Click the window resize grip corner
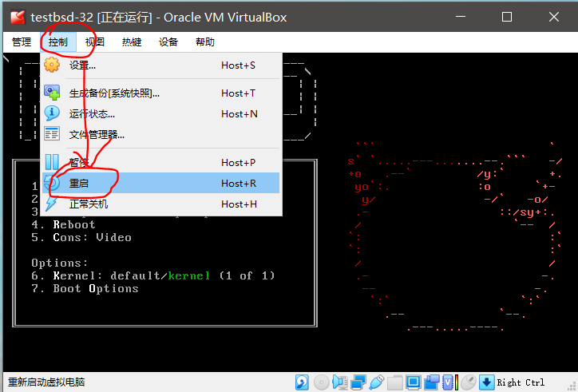 [x=572, y=386]
